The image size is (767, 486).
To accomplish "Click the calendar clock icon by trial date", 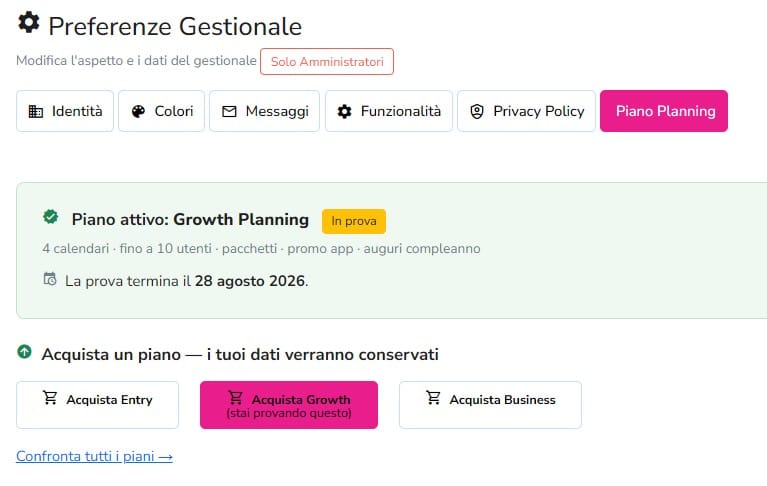I will [50, 279].
